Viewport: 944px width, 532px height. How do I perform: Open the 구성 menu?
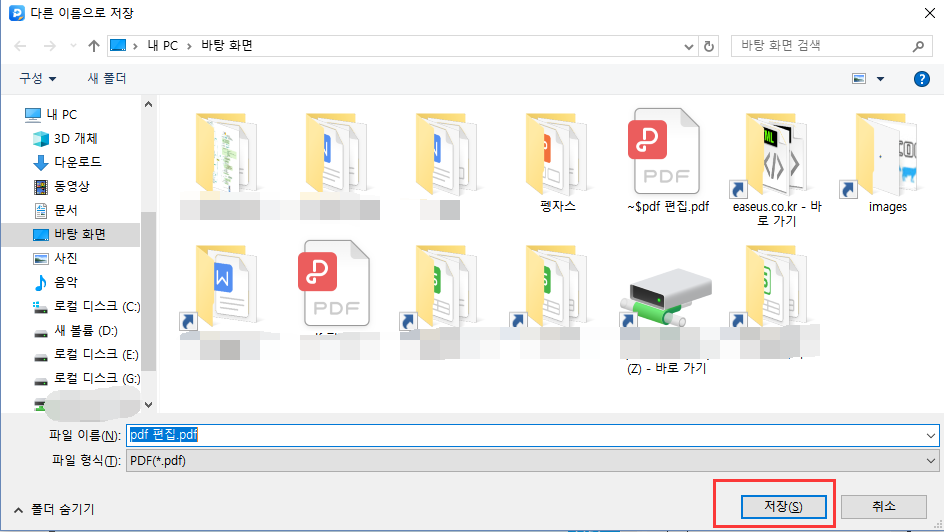click(x=37, y=78)
